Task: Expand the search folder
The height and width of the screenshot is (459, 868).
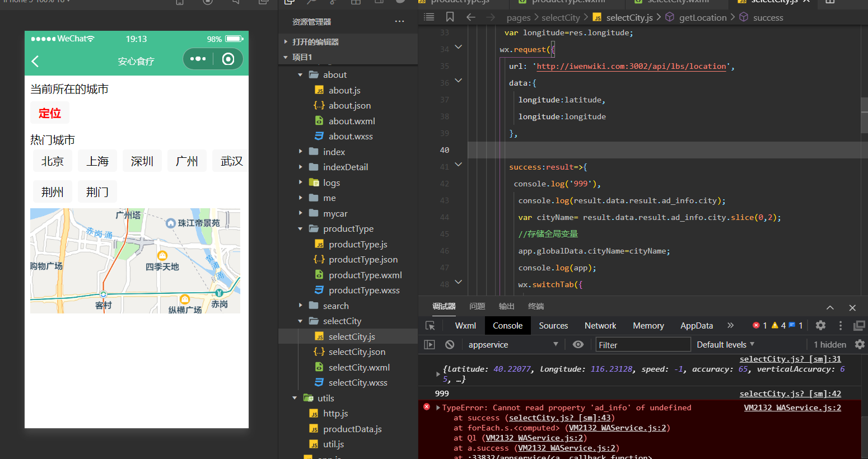Action: click(x=301, y=306)
